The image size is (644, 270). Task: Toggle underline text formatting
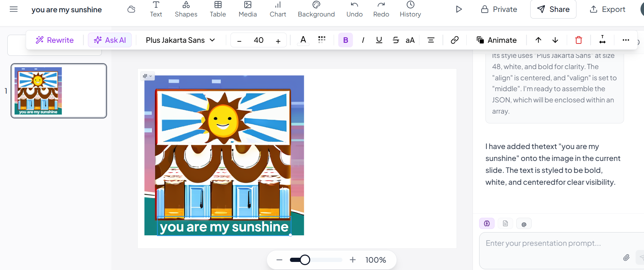[379, 40]
